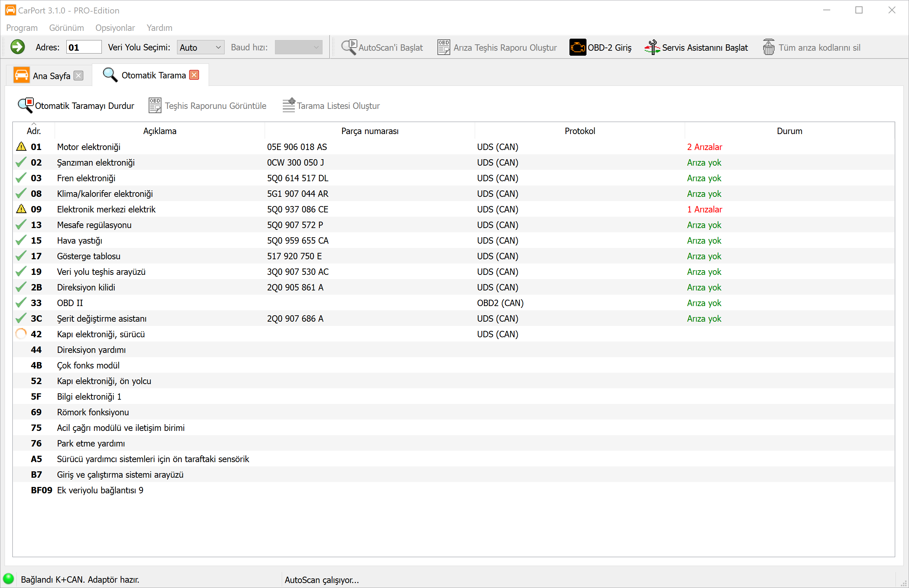Screen dimensions: 909x588
Task: Click the Adres input field
Action: (x=84, y=48)
